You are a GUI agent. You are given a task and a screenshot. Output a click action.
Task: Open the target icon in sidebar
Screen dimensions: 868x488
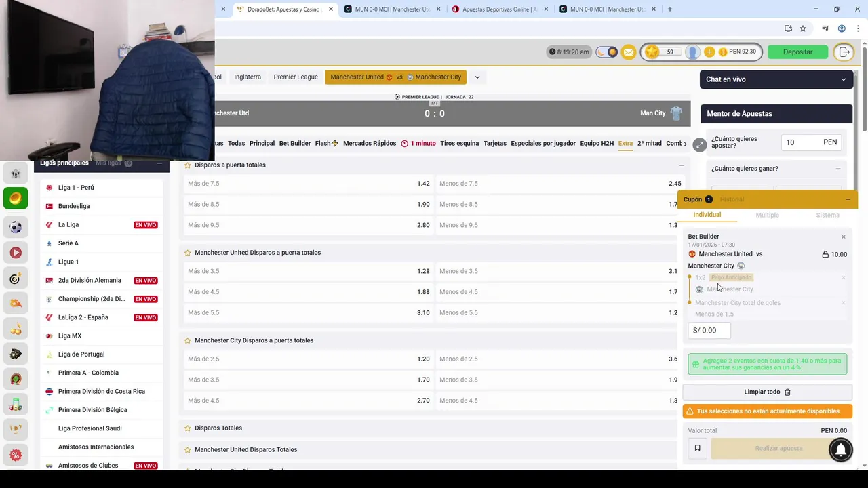click(16, 279)
